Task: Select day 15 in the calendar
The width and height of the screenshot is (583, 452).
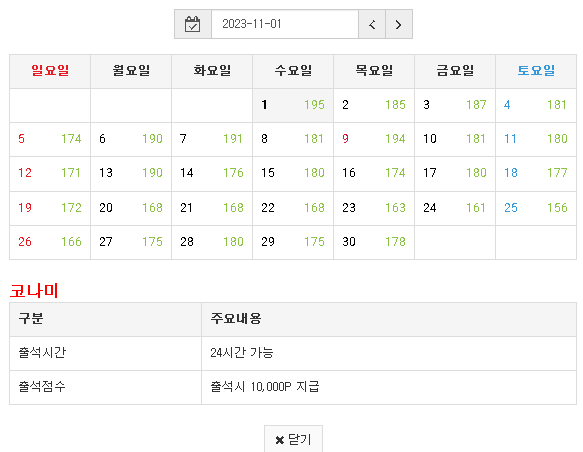Action: (x=268, y=173)
